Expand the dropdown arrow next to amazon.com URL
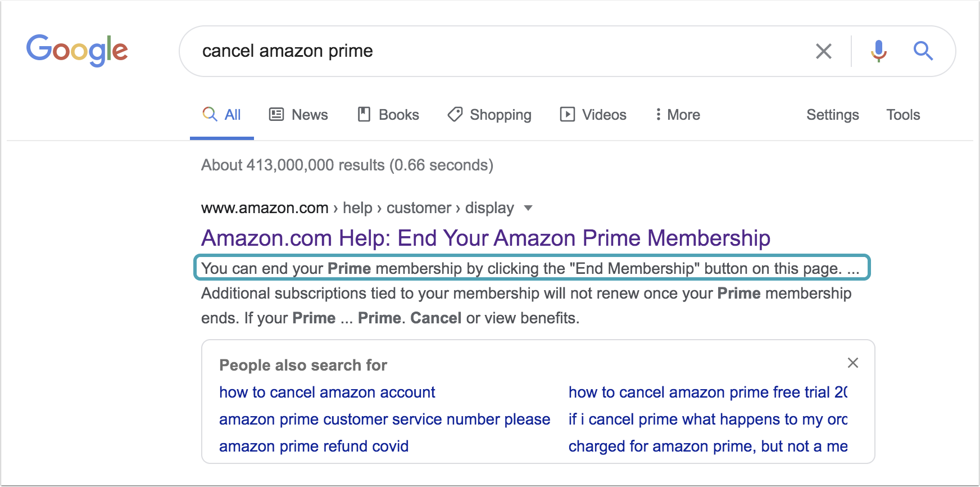The width and height of the screenshot is (980, 487). coord(528,208)
